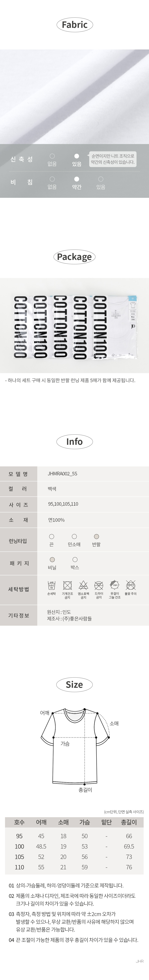
Task: Select the 약간 radio for 비침
Action: [x=77, y=179]
